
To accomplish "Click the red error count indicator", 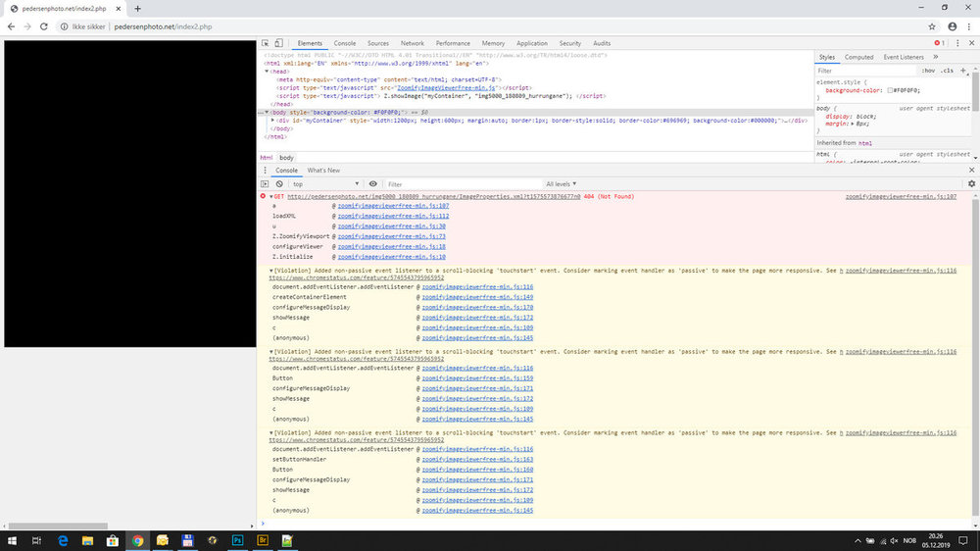I will pyautogui.click(x=940, y=43).
